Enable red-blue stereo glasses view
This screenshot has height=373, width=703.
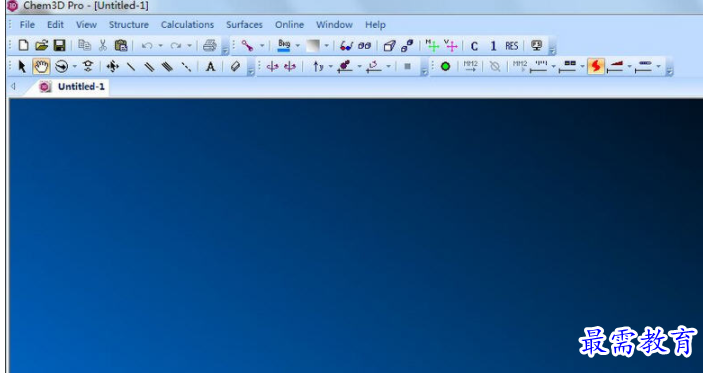346,45
